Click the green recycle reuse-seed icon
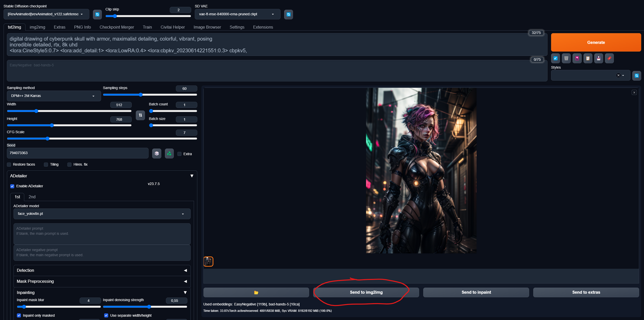The width and height of the screenshot is (644, 320). pos(169,153)
